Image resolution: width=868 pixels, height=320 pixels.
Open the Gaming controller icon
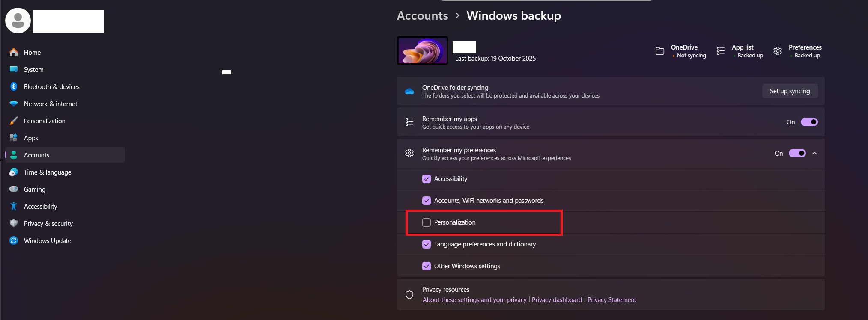pos(14,189)
